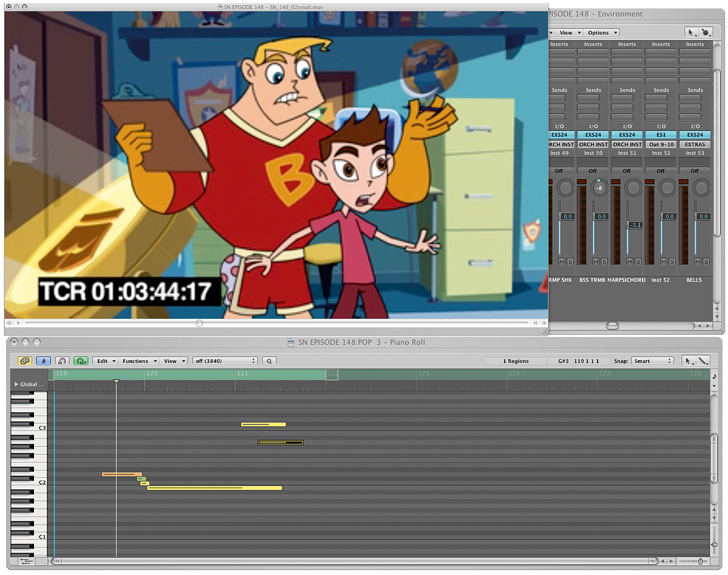Open the EXTRAS output slot on Inst 53
This screenshot has width=728, height=575.
tap(695, 145)
